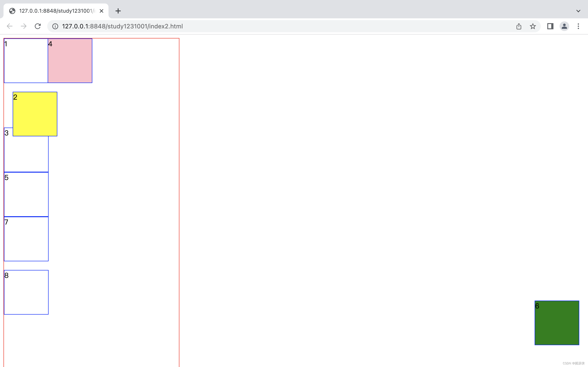
Task: View site information icon
Action: (x=55, y=26)
